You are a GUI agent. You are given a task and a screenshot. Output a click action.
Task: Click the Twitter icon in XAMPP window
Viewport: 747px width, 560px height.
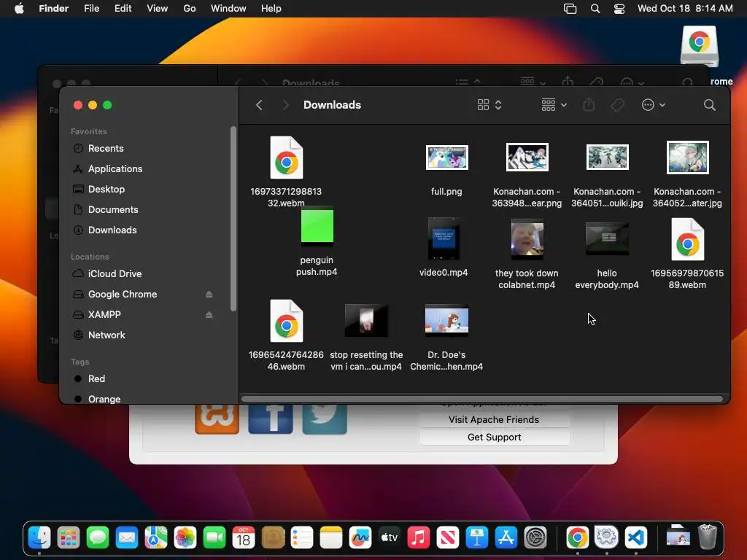point(325,419)
